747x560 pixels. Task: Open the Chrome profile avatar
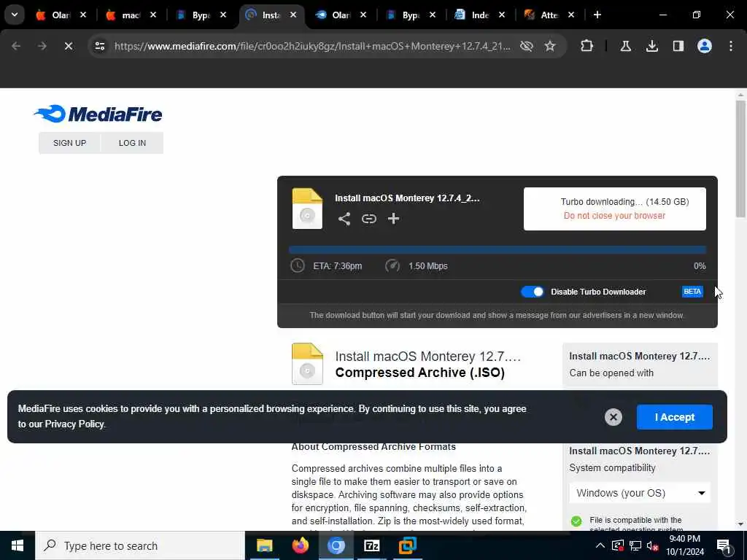pyautogui.click(x=705, y=46)
